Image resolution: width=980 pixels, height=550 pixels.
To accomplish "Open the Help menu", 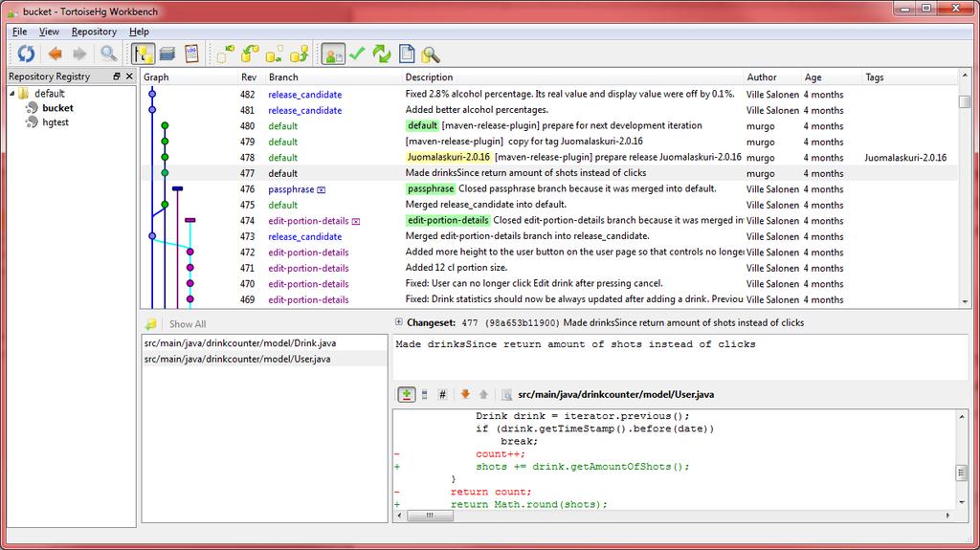I will click(139, 32).
